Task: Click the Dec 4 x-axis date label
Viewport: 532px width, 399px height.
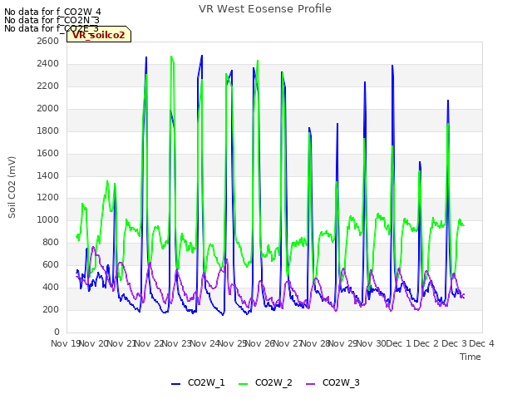Action: pyautogui.click(x=482, y=343)
